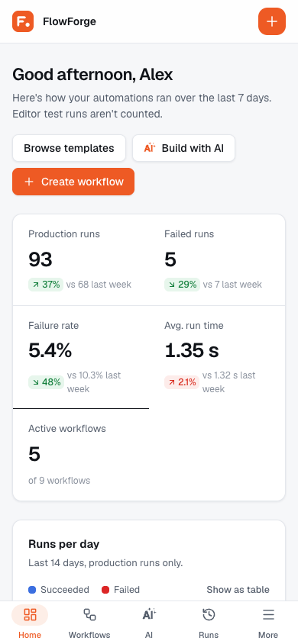The image size is (298, 644).
Task: Click 'Last 14 days, production runs only.' text
Action: [105, 562]
